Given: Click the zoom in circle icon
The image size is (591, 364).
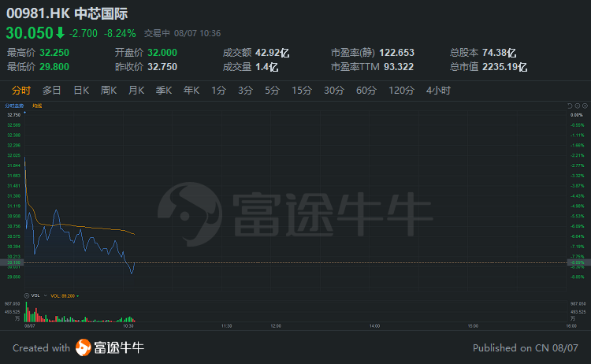Looking at the screenshot, I should (585, 105).
